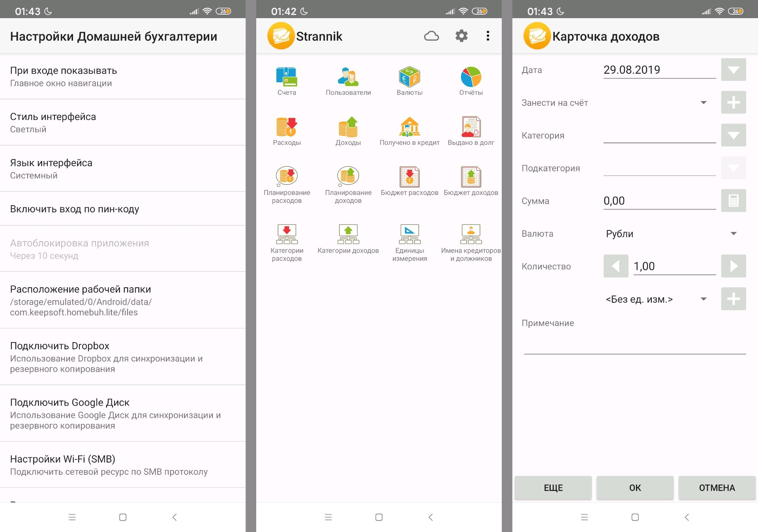The image size is (758, 532).
Task: Click the Сумма amount input field
Action: [x=659, y=201]
